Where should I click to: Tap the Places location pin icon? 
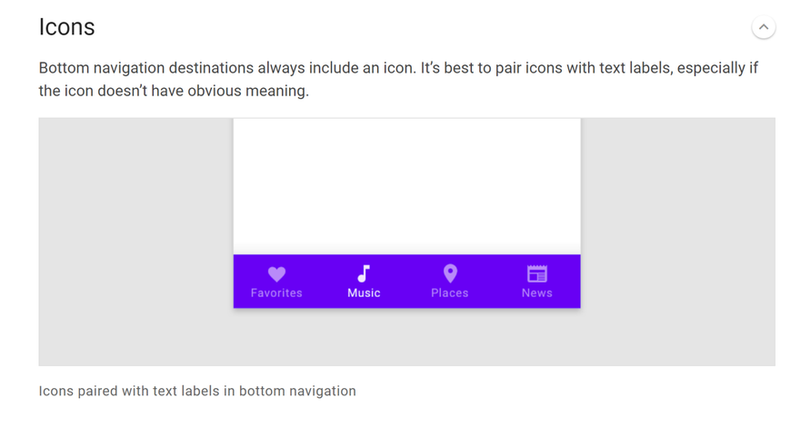point(450,274)
